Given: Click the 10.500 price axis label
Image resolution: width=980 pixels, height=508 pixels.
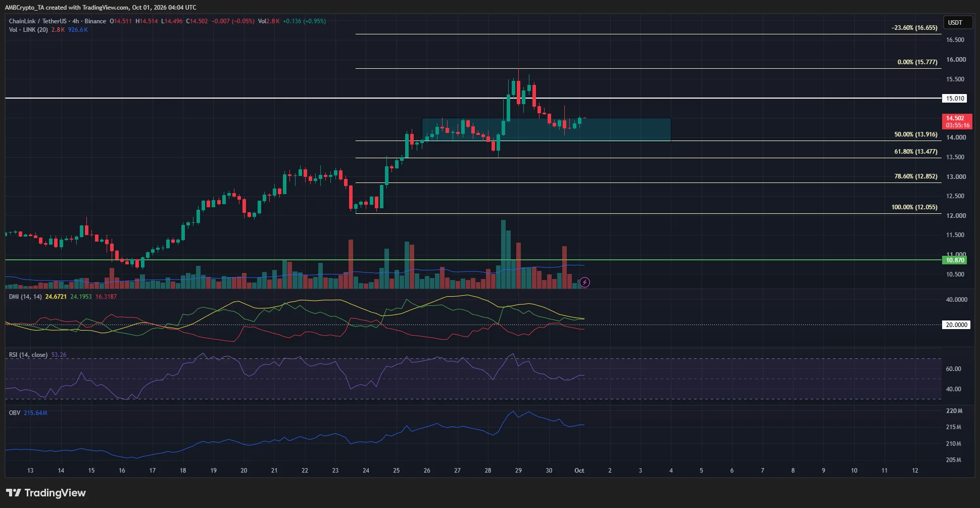Looking at the screenshot, I should (x=955, y=274).
